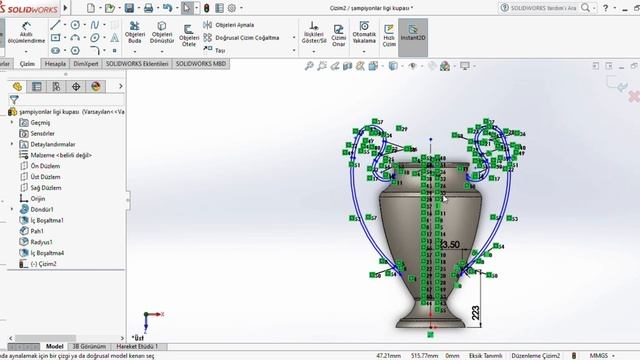
Task: Select the Arc sketch tool
Action: pyautogui.click(x=75, y=38)
